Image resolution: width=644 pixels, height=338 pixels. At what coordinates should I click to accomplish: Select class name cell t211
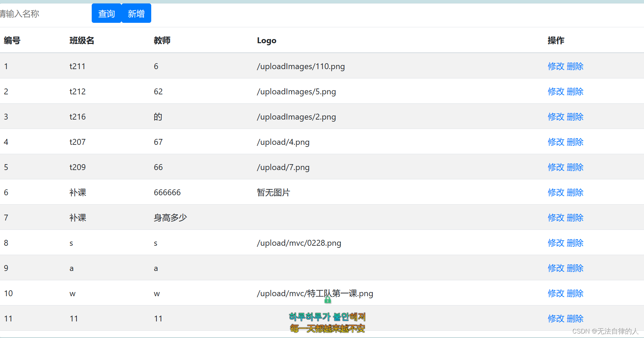coord(78,66)
